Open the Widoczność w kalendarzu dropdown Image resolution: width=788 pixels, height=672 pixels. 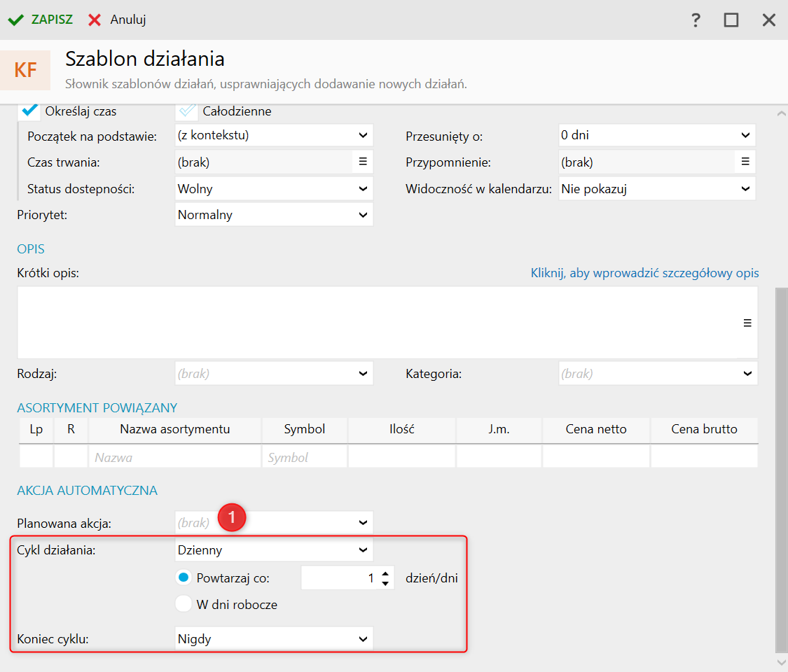745,188
